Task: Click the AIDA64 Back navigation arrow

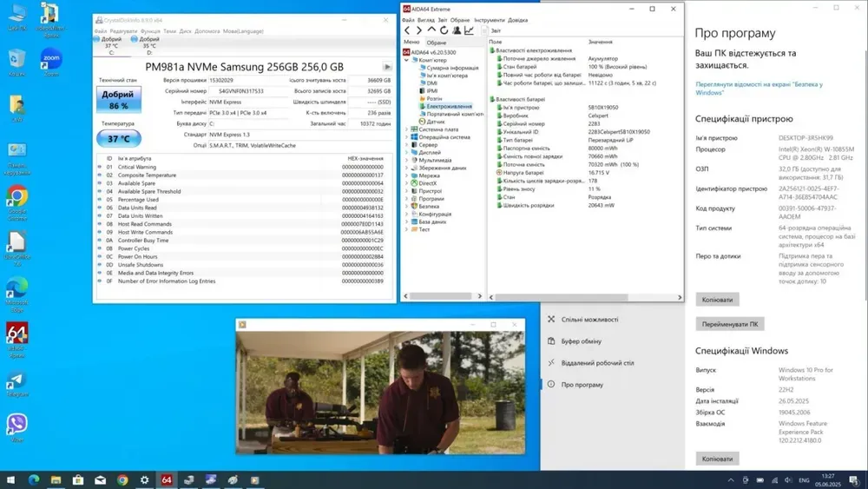Action: [407, 30]
